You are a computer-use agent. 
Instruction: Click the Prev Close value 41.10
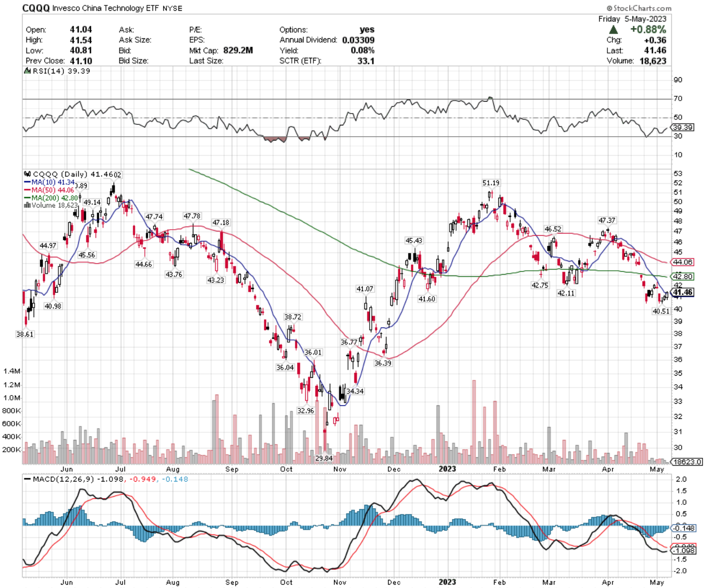click(x=81, y=61)
